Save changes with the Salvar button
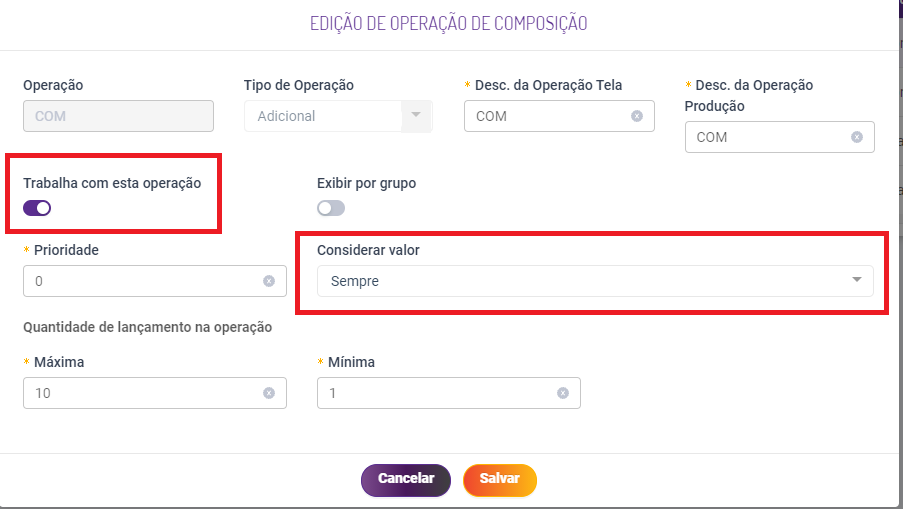This screenshot has width=903, height=509. [x=499, y=479]
